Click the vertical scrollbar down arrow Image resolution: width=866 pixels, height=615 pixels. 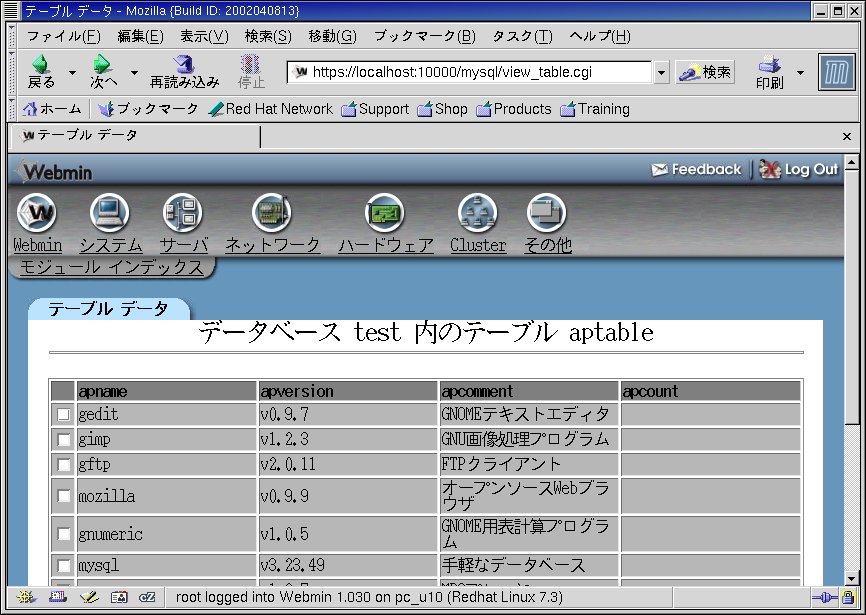[851, 578]
